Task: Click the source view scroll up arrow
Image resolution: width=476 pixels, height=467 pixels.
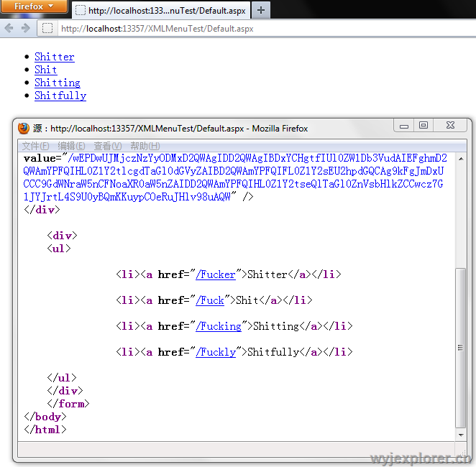Action: click(461, 159)
